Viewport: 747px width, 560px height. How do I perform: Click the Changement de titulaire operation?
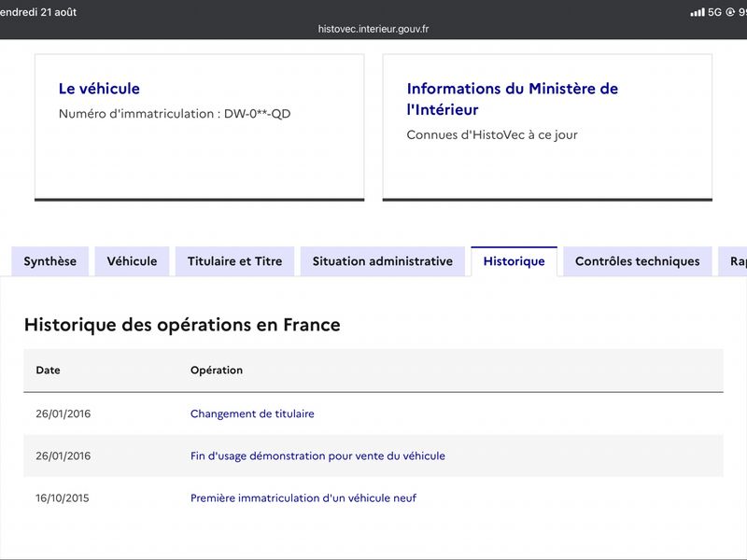pyautogui.click(x=252, y=413)
